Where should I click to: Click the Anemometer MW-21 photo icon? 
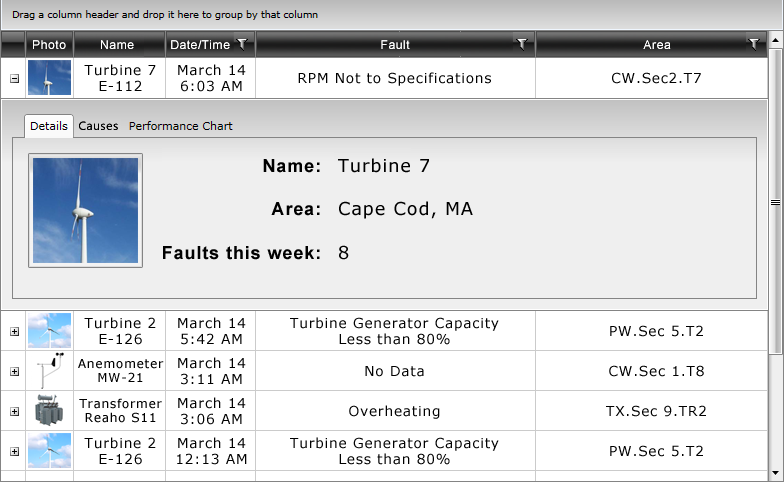click(49, 370)
